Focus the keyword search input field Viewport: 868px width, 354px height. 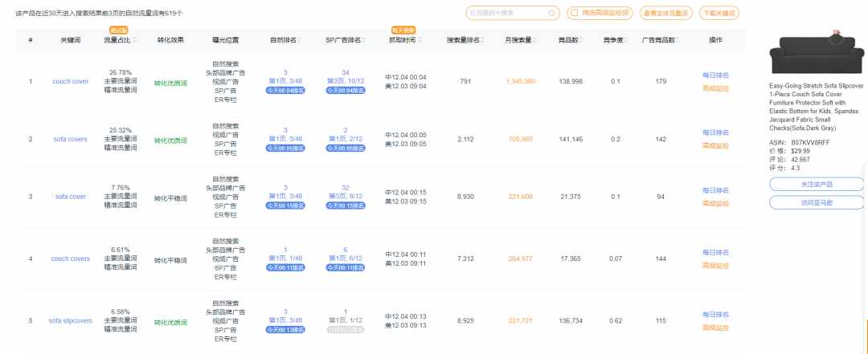pos(513,13)
